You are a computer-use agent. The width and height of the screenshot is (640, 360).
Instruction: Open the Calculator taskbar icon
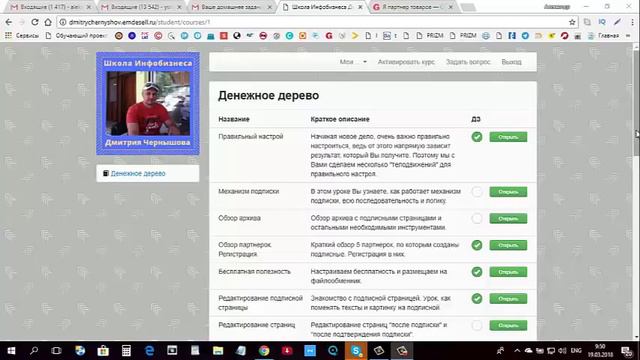(126, 351)
